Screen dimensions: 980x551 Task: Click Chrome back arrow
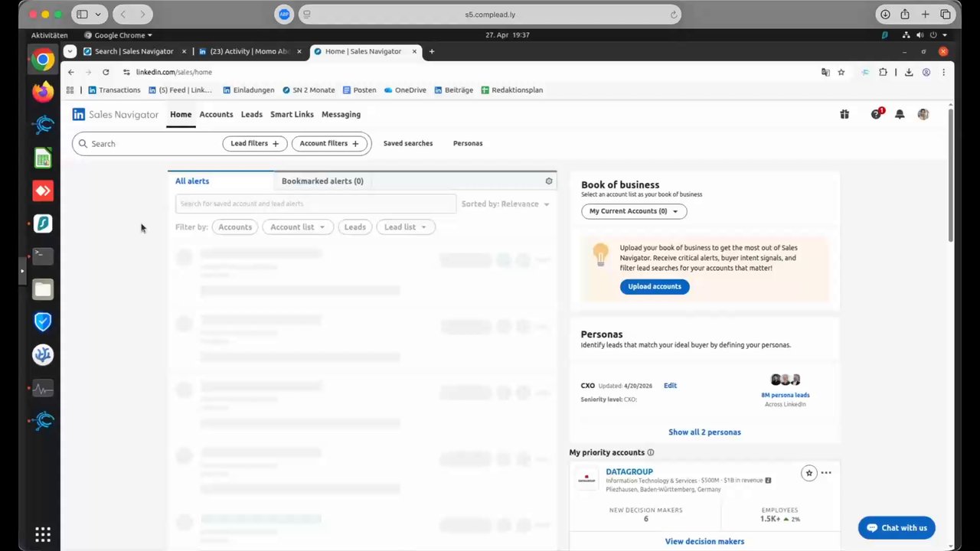[x=71, y=72]
